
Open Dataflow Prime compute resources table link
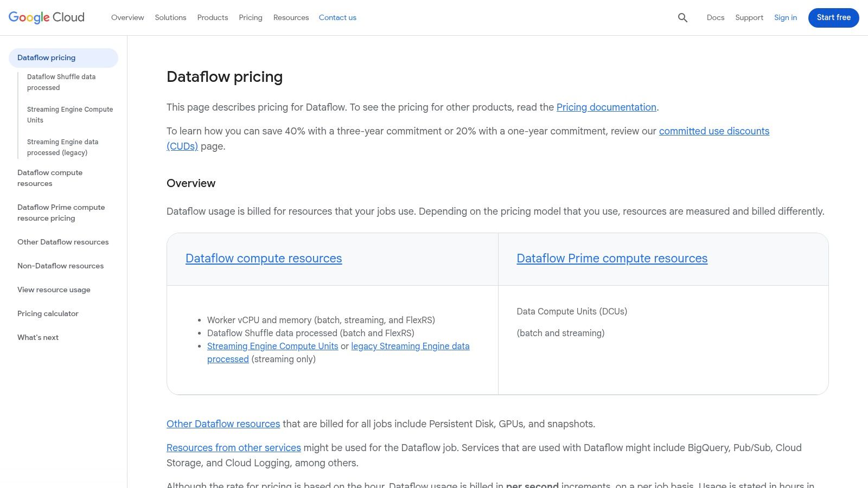point(612,259)
